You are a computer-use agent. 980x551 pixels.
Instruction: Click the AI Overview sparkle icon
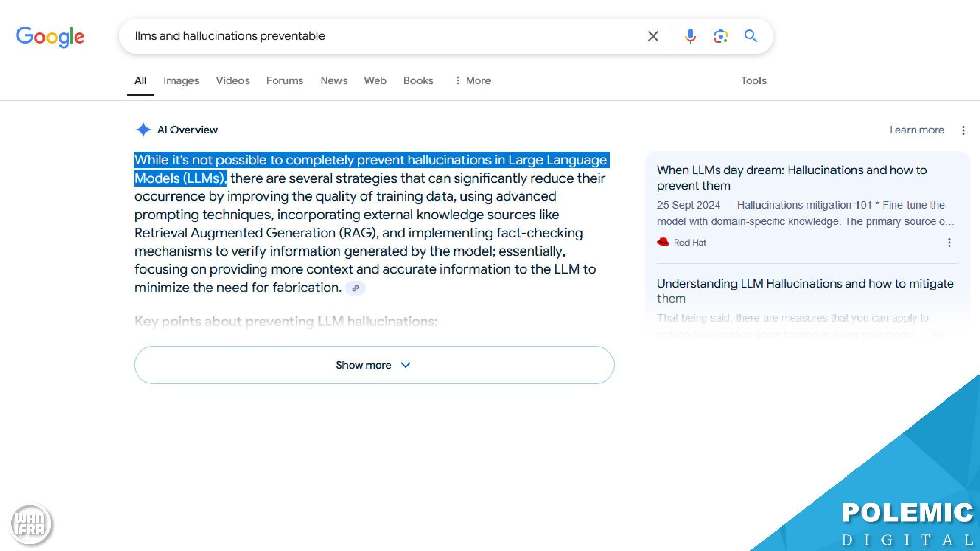point(143,130)
